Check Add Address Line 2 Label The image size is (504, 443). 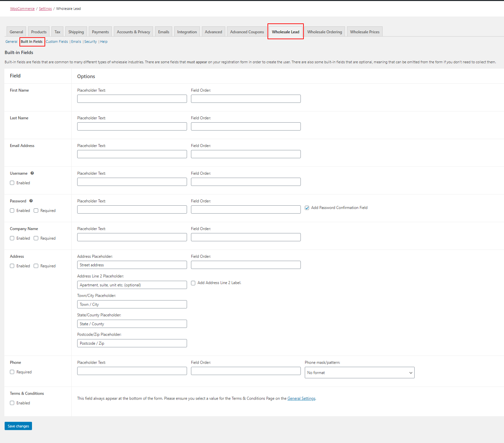pos(193,283)
